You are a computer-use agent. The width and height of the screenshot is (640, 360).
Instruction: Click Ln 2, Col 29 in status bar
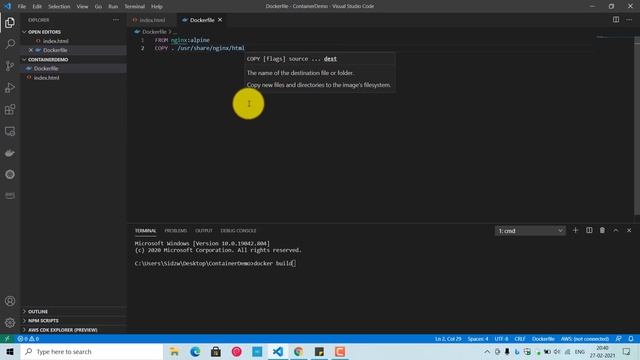click(448, 339)
